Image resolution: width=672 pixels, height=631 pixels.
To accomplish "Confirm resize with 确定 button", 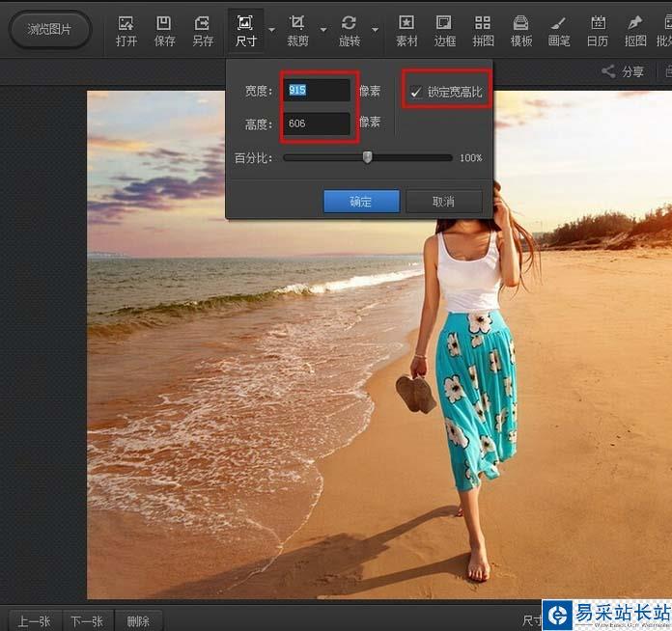I will pos(361,201).
